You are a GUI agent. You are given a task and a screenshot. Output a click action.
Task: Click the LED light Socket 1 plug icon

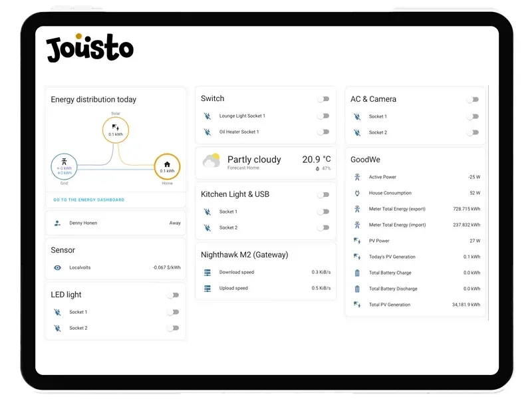[57, 312]
